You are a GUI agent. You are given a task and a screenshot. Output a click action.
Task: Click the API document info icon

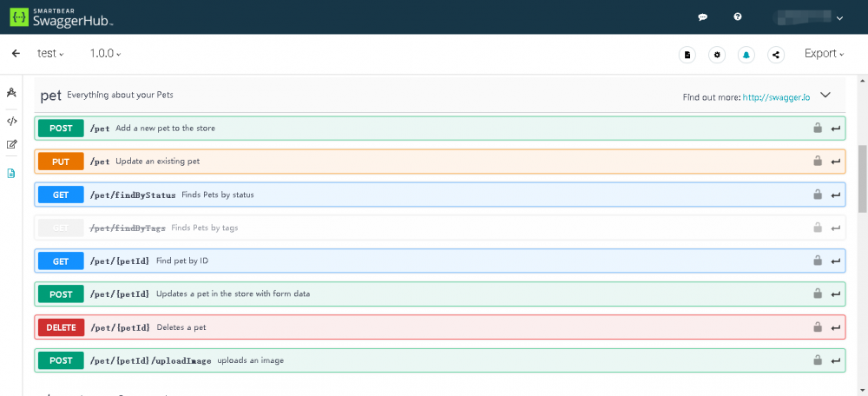[687, 55]
